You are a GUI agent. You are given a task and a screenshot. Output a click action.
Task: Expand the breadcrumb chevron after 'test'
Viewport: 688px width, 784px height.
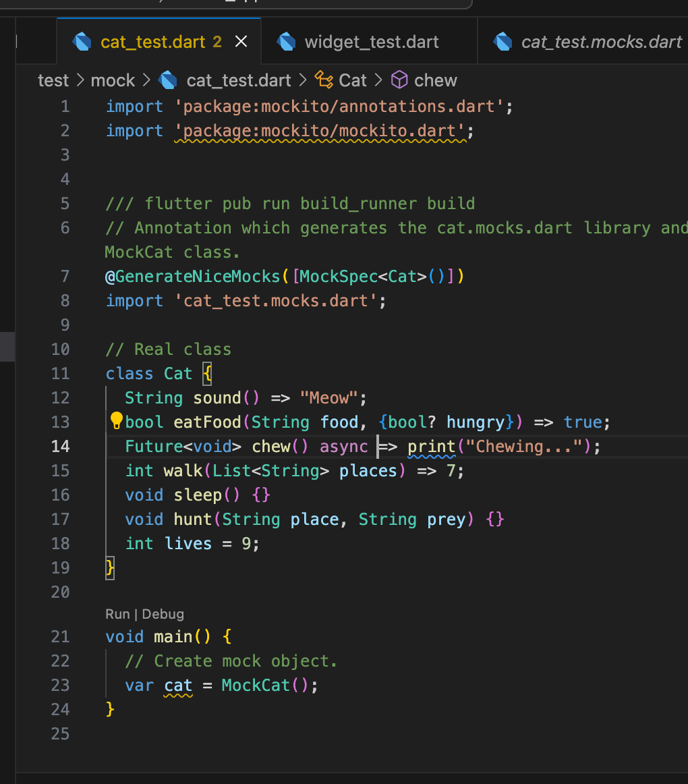tap(80, 80)
